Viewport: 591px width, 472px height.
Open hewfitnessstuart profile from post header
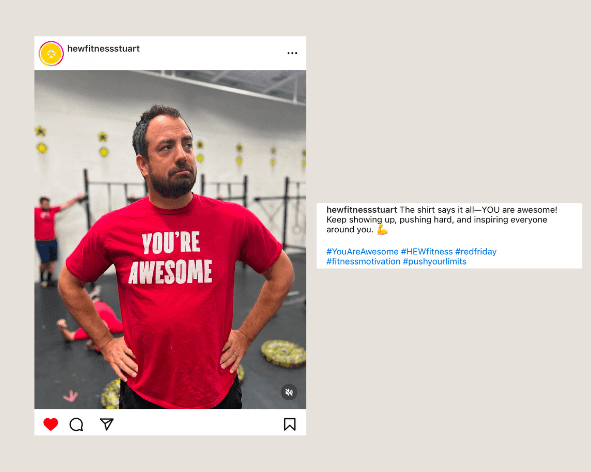pyautogui.click(x=103, y=49)
